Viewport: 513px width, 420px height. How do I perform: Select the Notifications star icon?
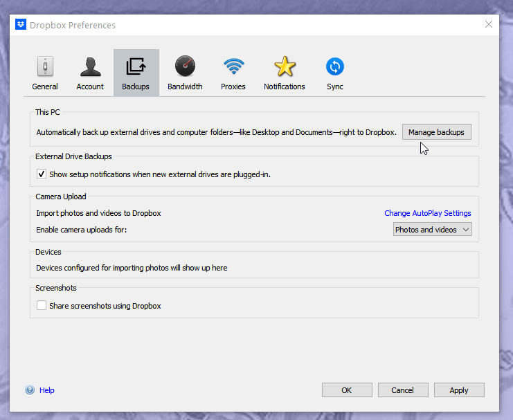(284, 67)
